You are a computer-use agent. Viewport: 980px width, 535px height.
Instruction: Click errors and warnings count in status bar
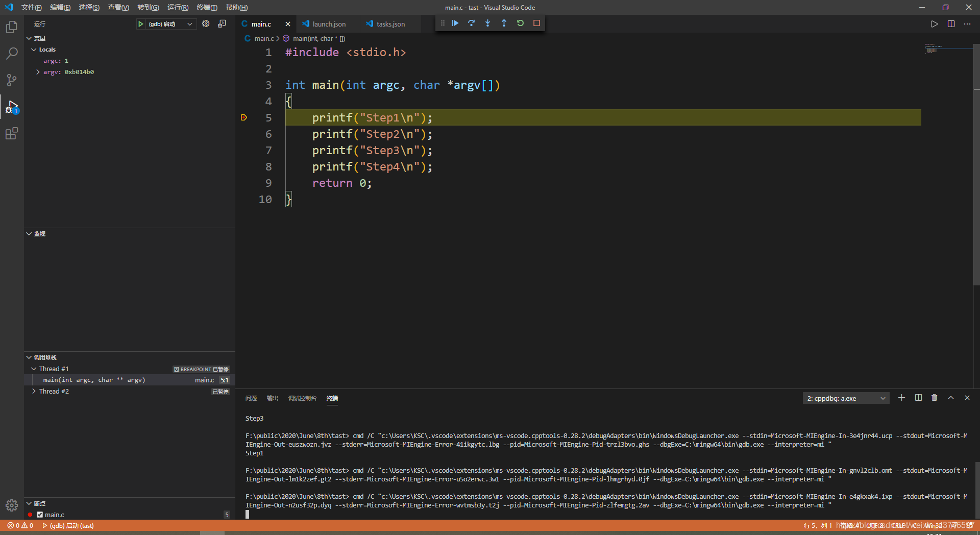coord(20,525)
